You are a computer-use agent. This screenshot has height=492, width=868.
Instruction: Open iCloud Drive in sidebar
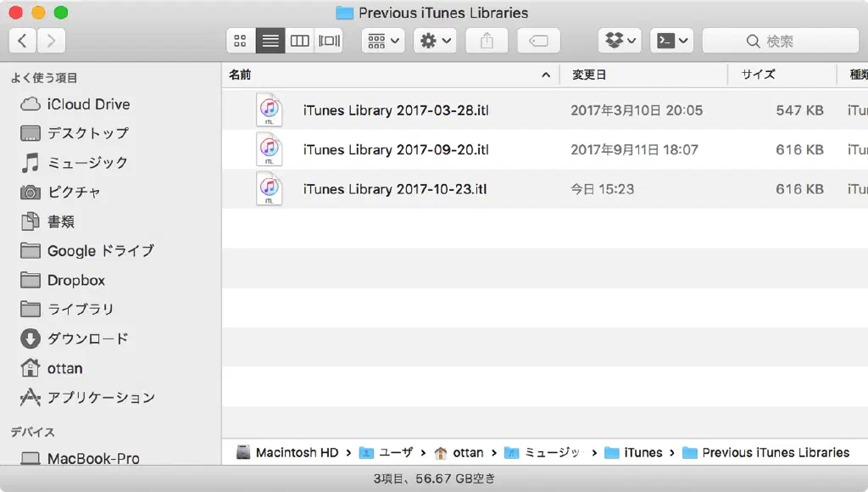coord(88,104)
